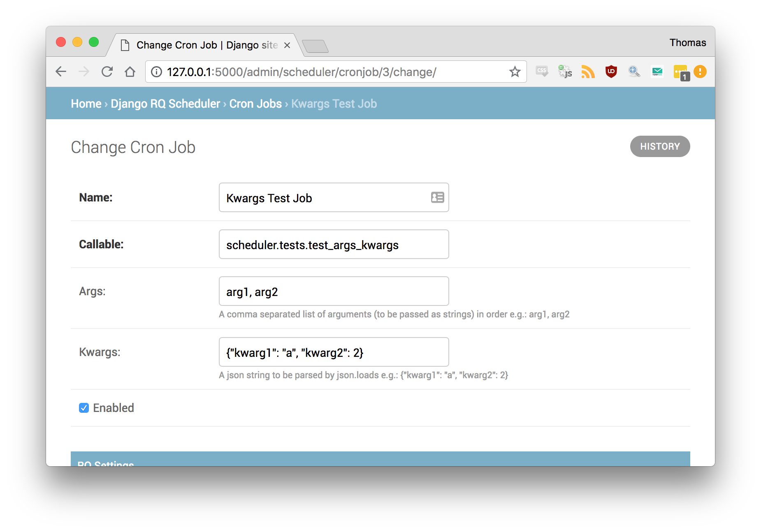This screenshot has width=761, height=532.
Task: Click the Args help text about comma separated list
Action: coord(394,315)
